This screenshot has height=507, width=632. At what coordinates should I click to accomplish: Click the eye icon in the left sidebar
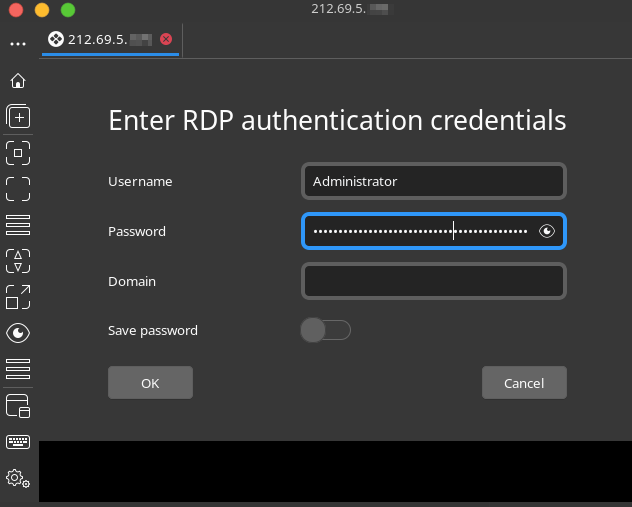(18, 333)
